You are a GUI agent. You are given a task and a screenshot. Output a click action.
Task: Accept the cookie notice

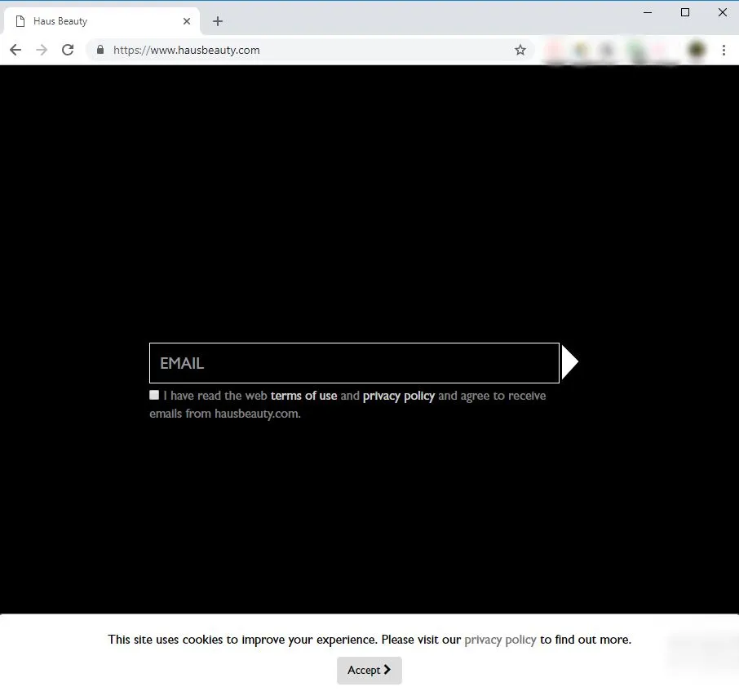tap(369, 670)
